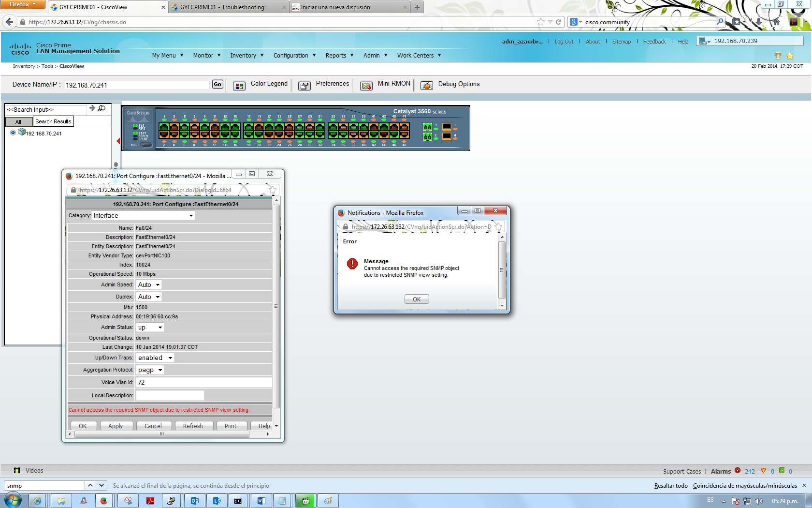812x508 pixels.
Task: Switch to GYECPRIME01 - Troubleshooting tab
Action: (228, 7)
